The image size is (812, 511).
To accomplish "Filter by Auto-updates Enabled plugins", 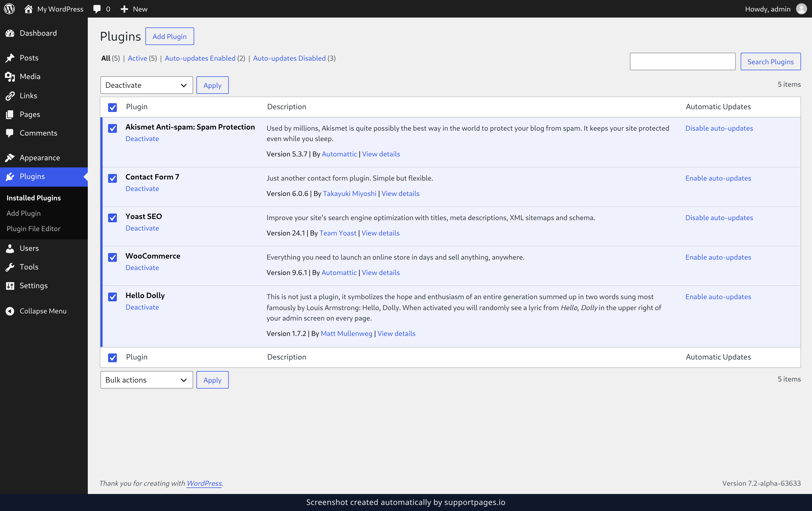I will point(200,58).
